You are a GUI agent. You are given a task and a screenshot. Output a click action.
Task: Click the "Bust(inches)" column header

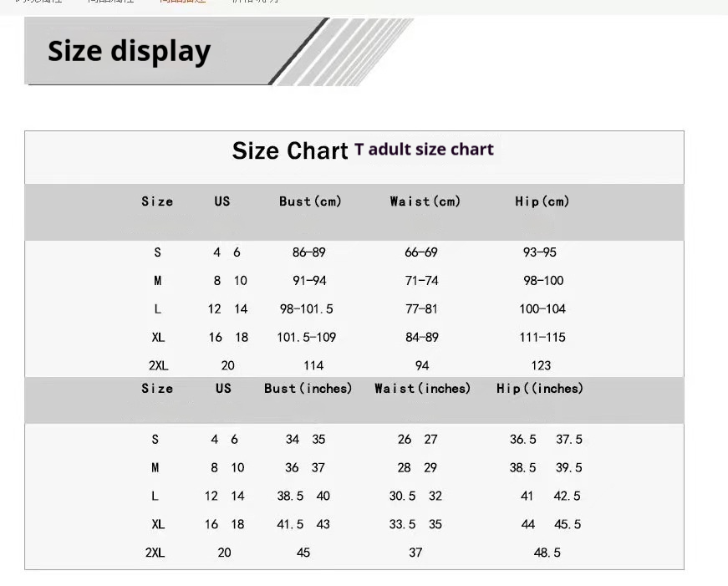(x=308, y=389)
